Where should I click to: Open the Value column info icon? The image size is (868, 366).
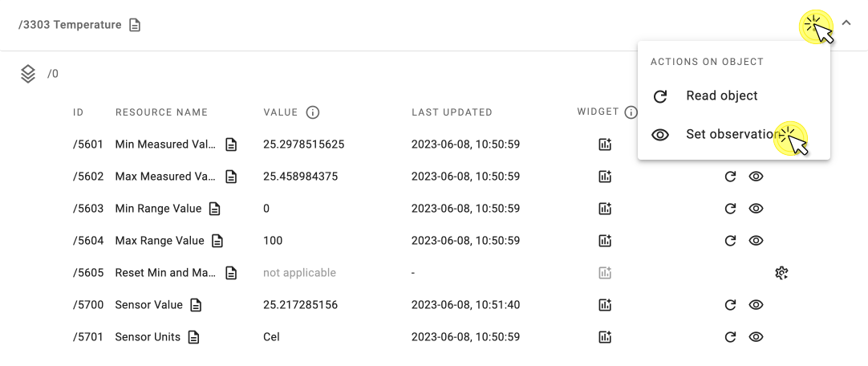[x=313, y=112]
